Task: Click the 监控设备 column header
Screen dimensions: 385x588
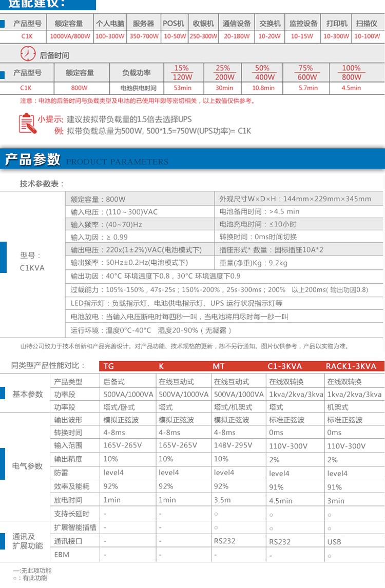Action: (303, 23)
